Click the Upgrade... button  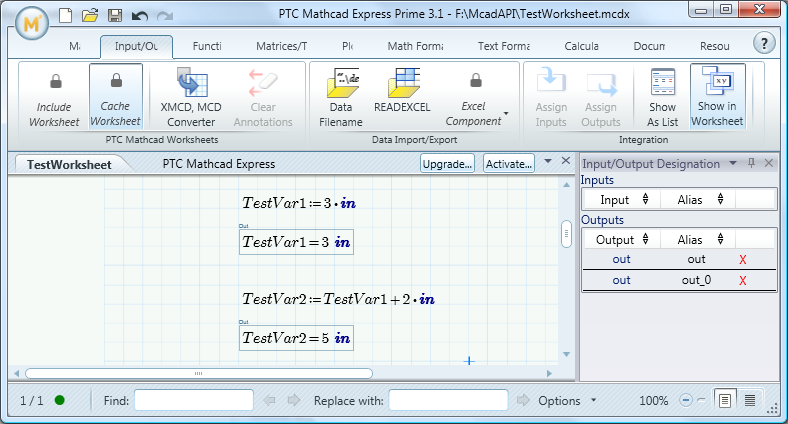pos(447,164)
